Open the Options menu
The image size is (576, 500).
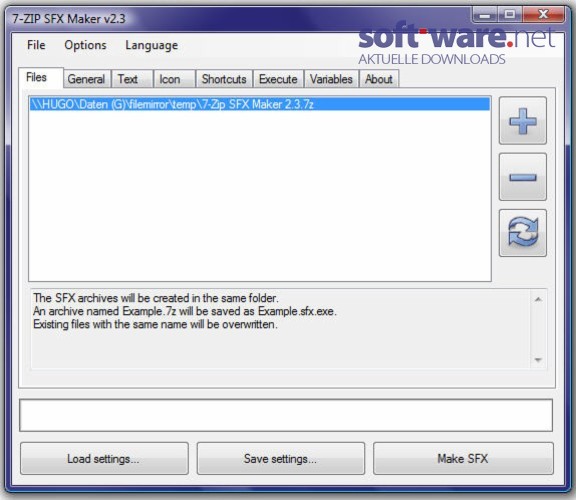click(x=85, y=45)
